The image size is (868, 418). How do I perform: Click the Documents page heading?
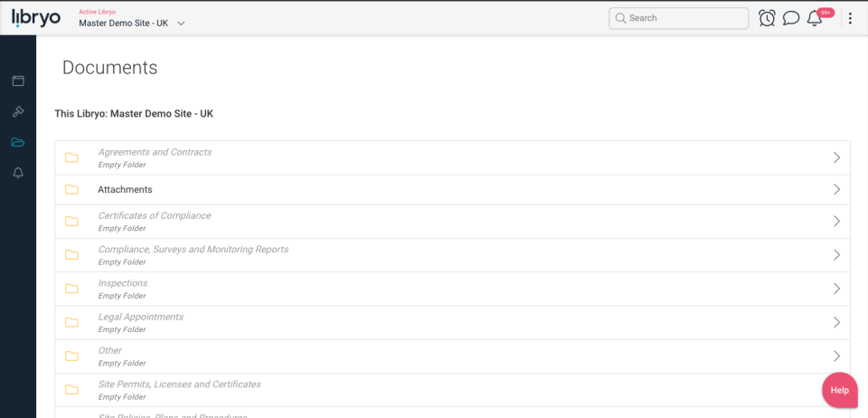(x=110, y=68)
